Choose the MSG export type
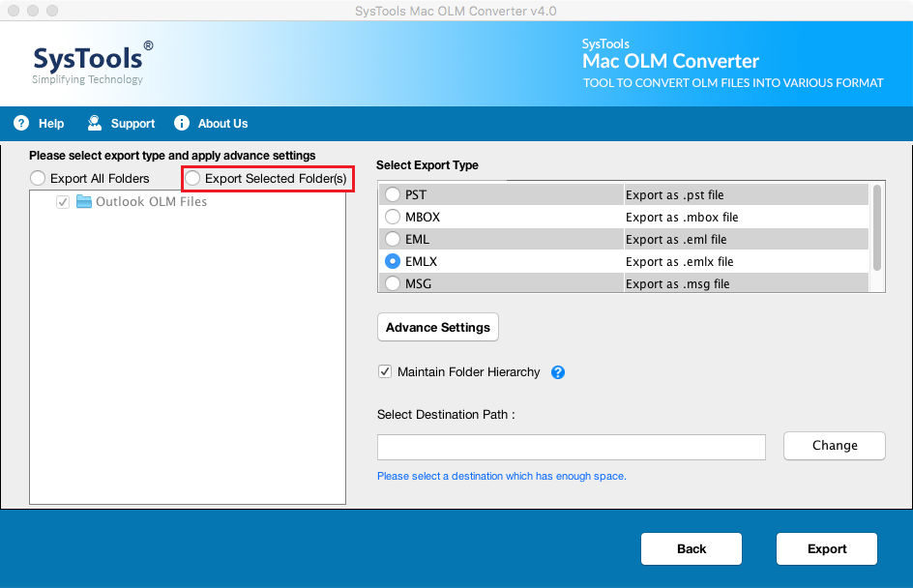The width and height of the screenshot is (913, 588). click(393, 283)
